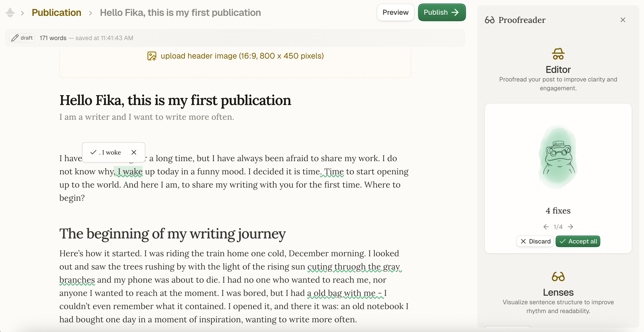
Task: Dismiss the ". I woke" suggestion with the X
Action: click(x=133, y=152)
